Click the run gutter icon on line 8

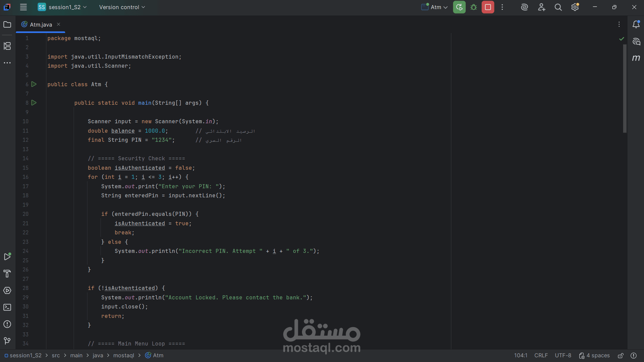pyautogui.click(x=34, y=103)
